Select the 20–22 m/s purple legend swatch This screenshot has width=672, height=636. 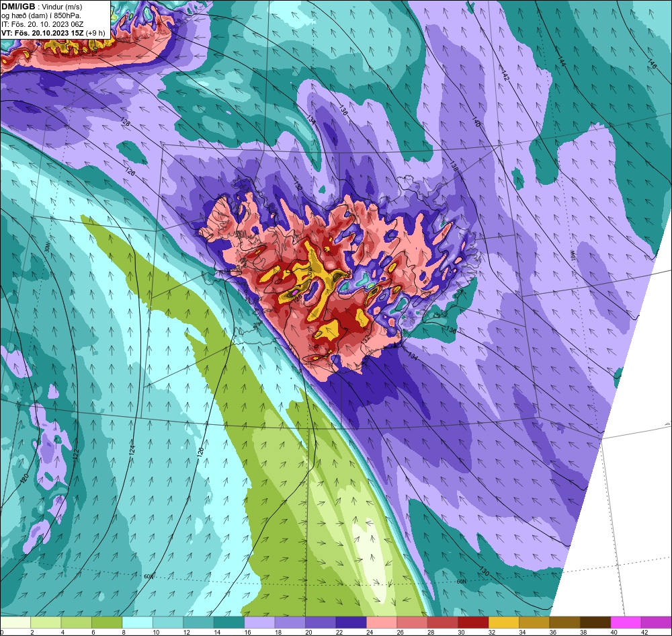[321, 623]
